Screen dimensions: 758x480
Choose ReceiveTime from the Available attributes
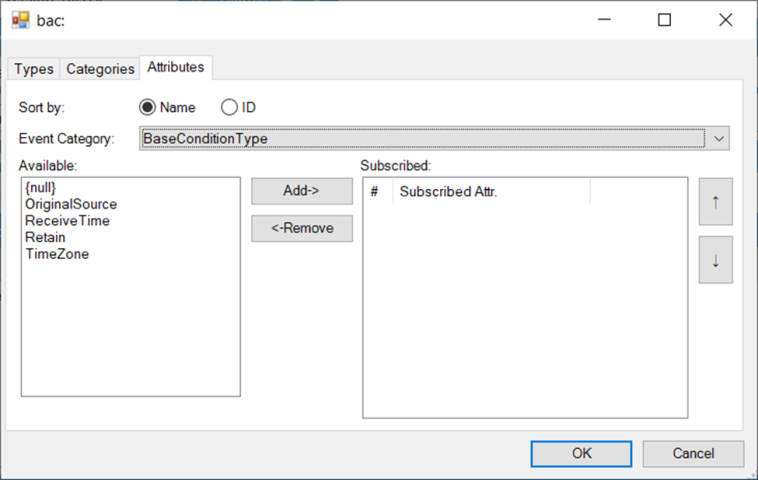pyautogui.click(x=68, y=220)
